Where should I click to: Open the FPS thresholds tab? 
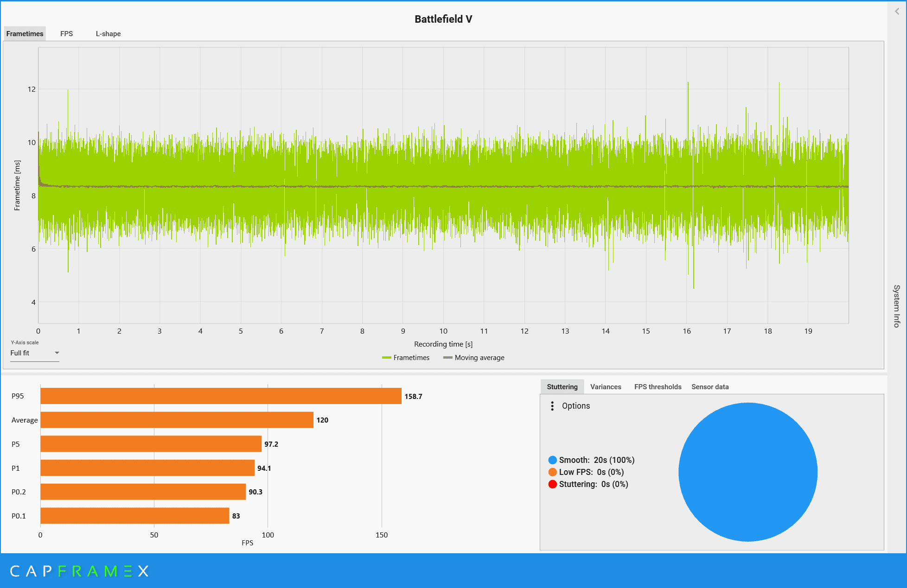pyautogui.click(x=658, y=387)
